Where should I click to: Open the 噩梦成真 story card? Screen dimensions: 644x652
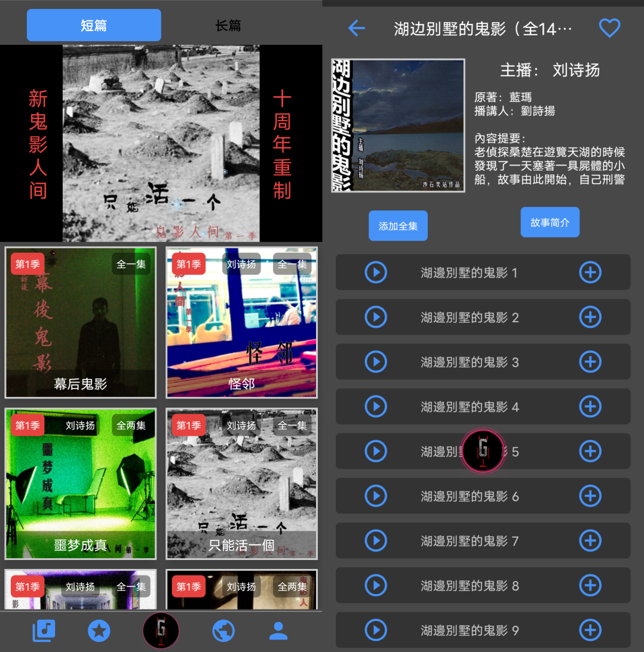coord(80,483)
